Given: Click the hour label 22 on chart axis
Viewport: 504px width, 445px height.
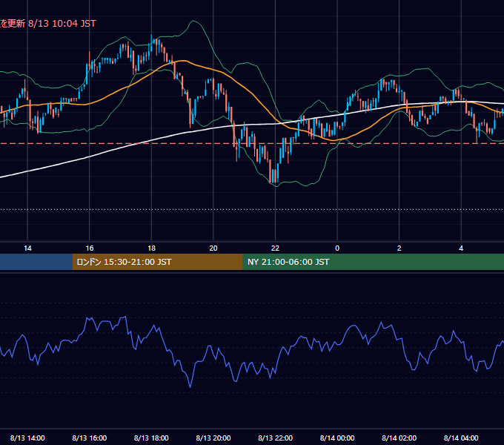Looking at the screenshot, I should click(x=275, y=248).
